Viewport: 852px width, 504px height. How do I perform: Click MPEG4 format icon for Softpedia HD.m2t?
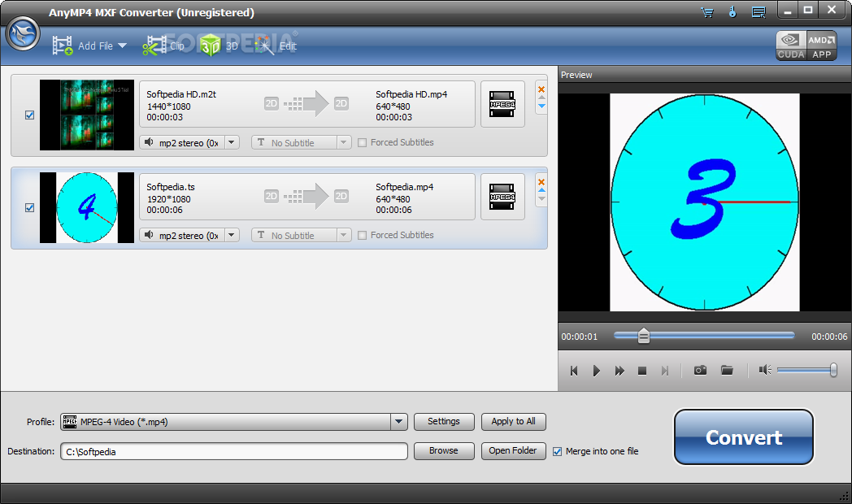(502, 104)
